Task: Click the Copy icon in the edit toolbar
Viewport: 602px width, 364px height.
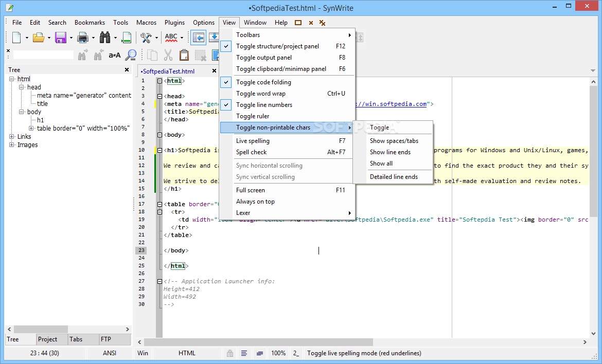Action: click(152, 55)
